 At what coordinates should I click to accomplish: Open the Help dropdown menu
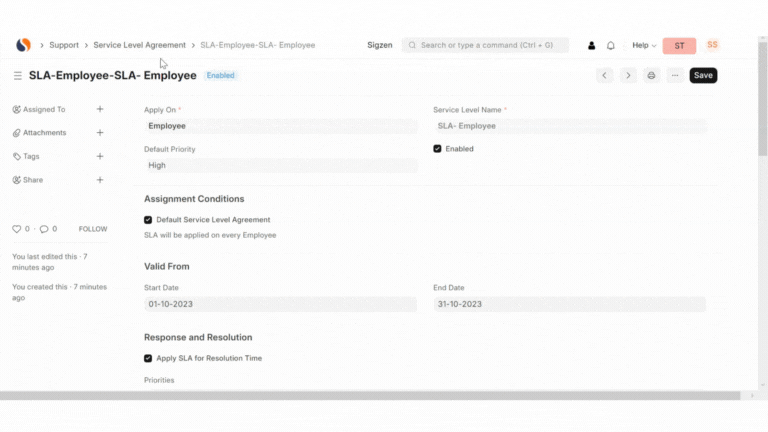pos(643,46)
